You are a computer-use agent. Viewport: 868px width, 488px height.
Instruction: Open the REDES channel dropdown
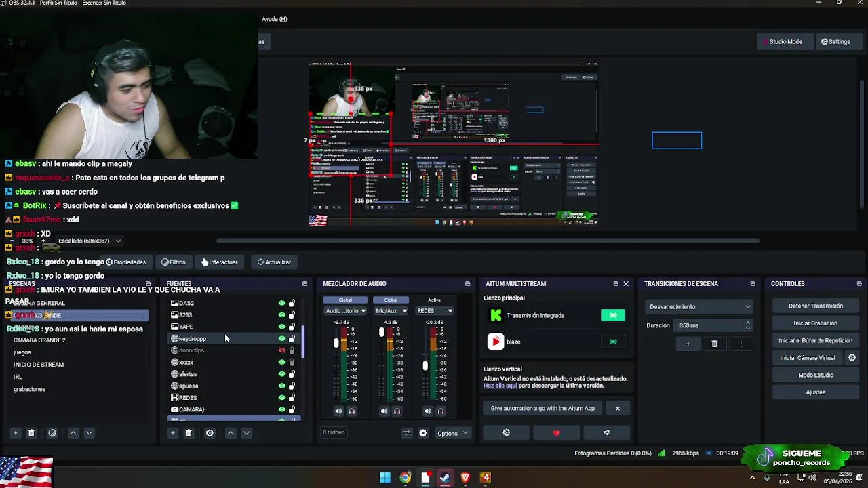(x=434, y=311)
